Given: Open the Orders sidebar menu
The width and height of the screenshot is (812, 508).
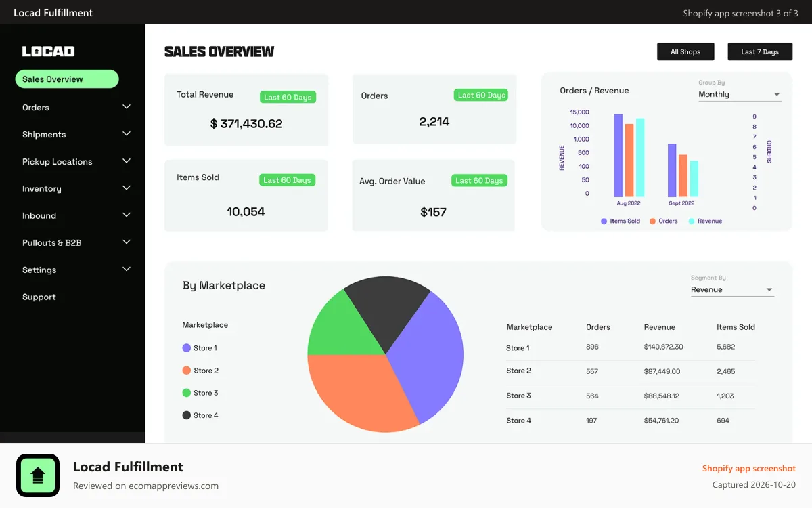Looking at the screenshot, I should [36, 108].
